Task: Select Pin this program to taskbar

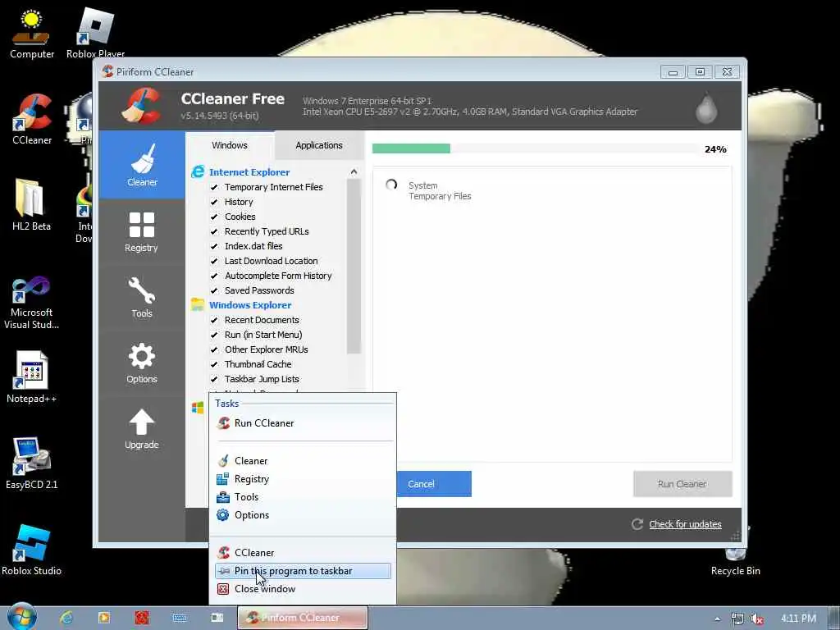Action: click(303, 571)
